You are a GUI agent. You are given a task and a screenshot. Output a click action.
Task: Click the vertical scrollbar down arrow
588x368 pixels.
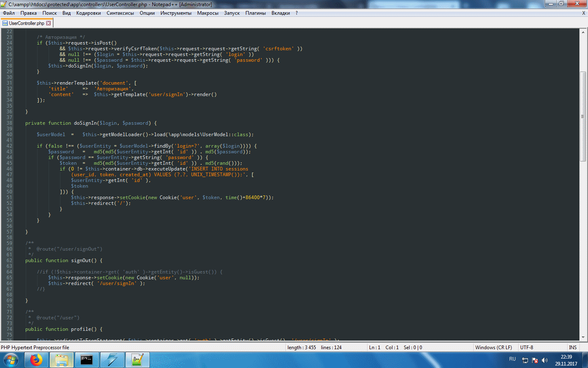coord(583,337)
